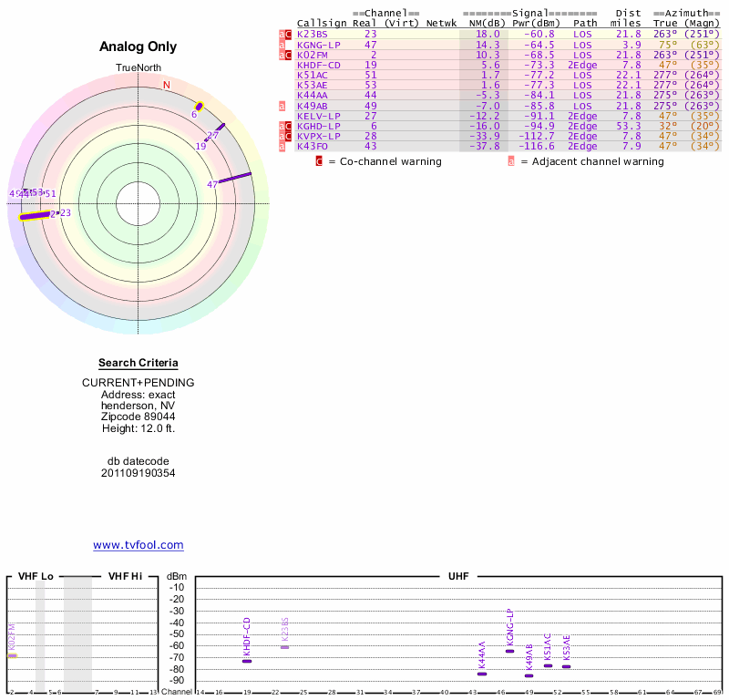Click the KGNG-LP bar in the UHF spectrum chart
The height and width of the screenshot is (700, 729).
click(509, 651)
